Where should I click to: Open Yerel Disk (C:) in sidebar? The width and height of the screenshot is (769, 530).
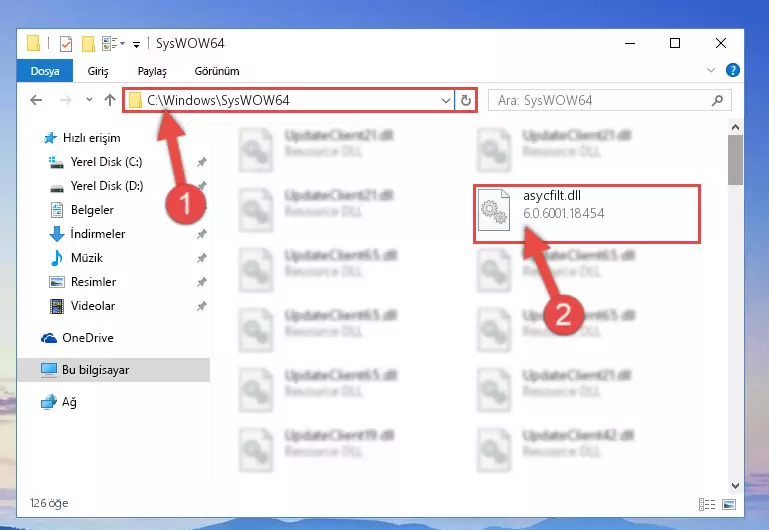point(106,162)
